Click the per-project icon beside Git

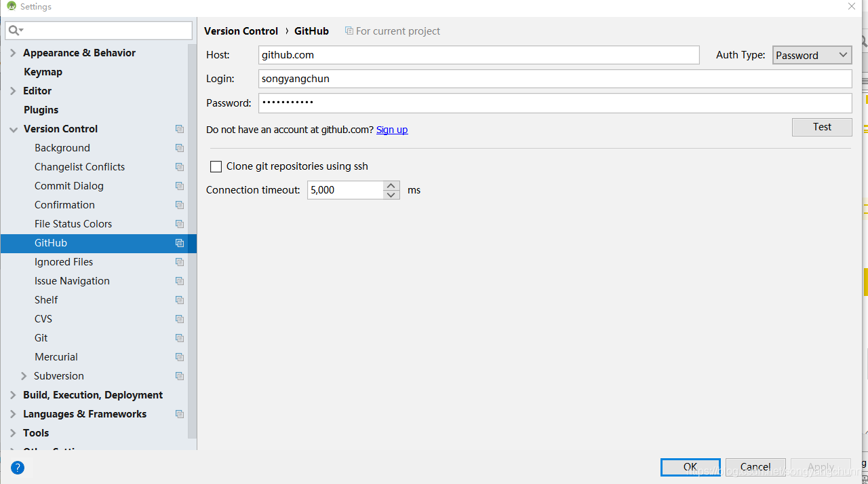(x=180, y=338)
